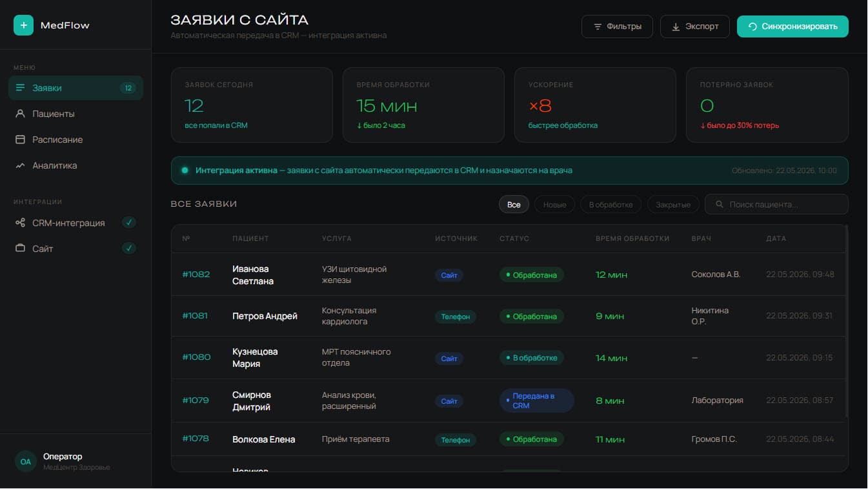The image size is (868, 489).
Task: Click the 12 badge next to Заявки
Action: coord(128,88)
